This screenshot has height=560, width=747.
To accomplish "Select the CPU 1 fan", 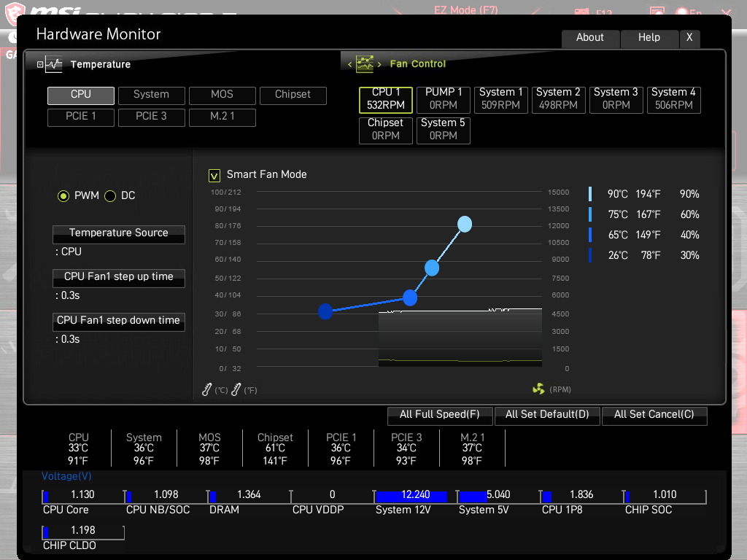I will [x=385, y=99].
